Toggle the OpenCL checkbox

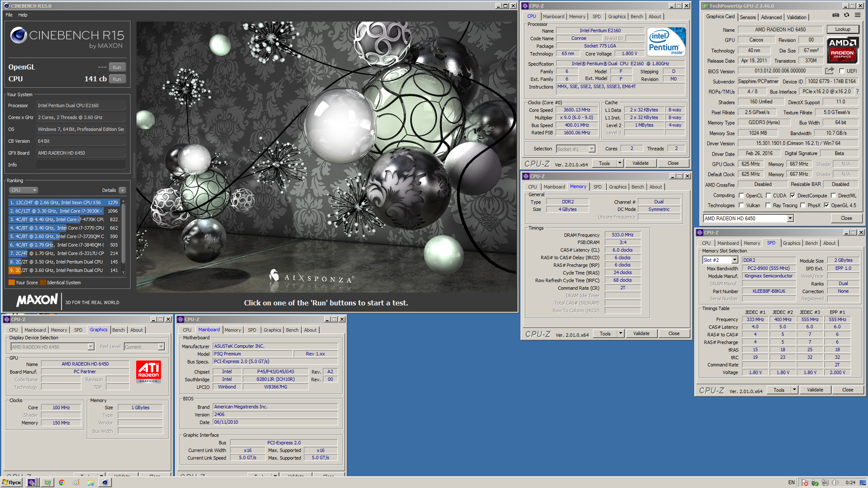tap(741, 196)
